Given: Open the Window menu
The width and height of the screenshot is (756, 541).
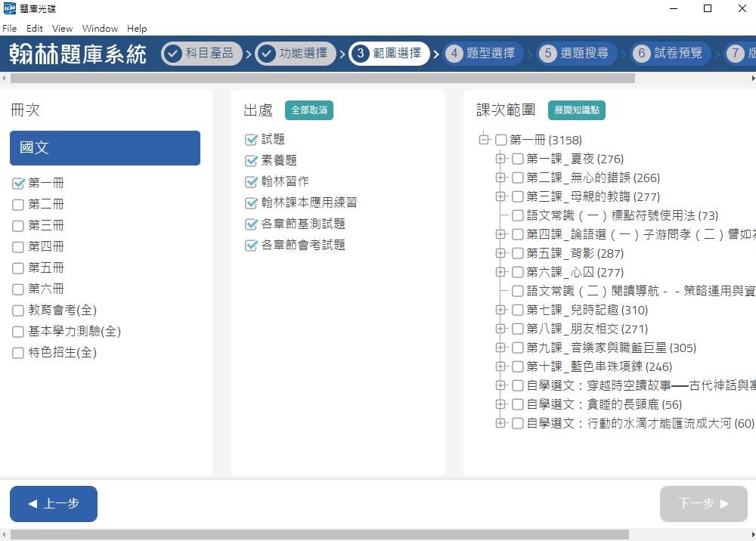Looking at the screenshot, I should pos(100,29).
